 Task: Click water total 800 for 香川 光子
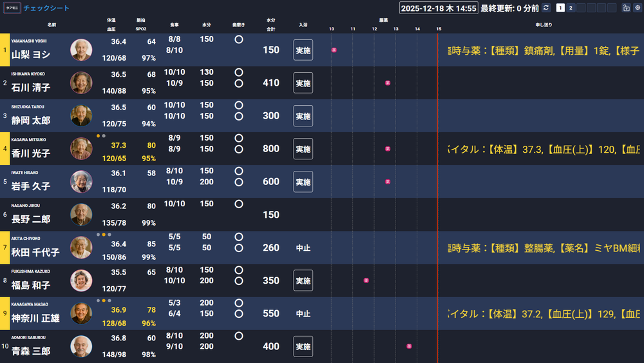click(x=271, y=149)
